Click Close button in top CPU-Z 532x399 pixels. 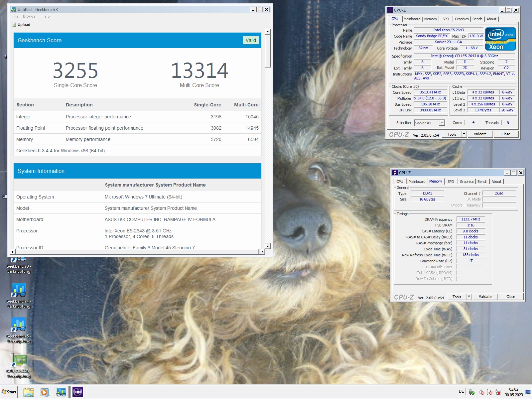(x=506, y=134)
